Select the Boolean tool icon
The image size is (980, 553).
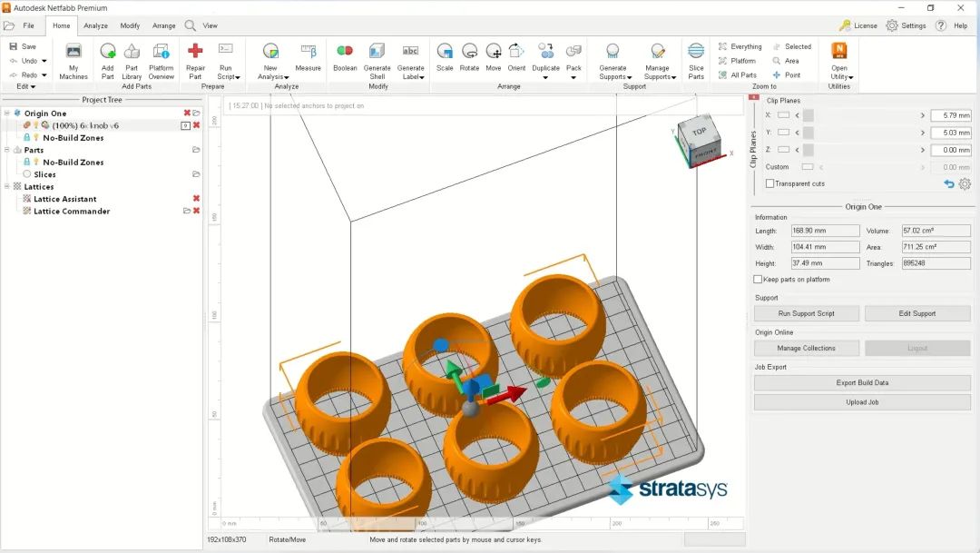coord(345,53)
